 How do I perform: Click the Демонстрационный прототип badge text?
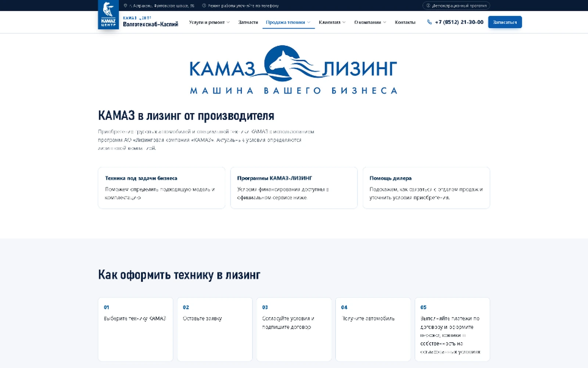(459, 6)
